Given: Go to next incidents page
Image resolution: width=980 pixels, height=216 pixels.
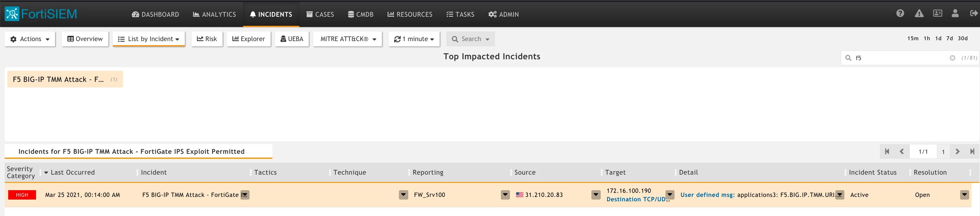Looking at the screenshot, I should tap(957, 152).
